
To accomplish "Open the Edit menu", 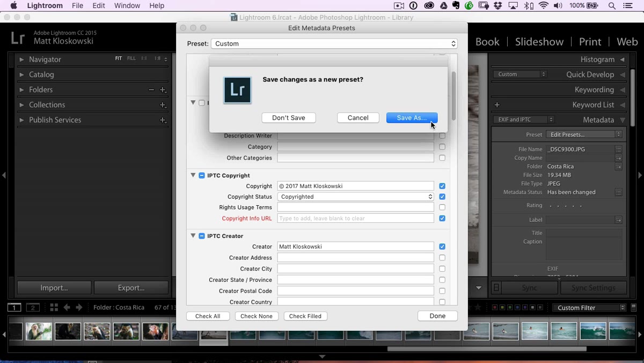I will [99, 5].
